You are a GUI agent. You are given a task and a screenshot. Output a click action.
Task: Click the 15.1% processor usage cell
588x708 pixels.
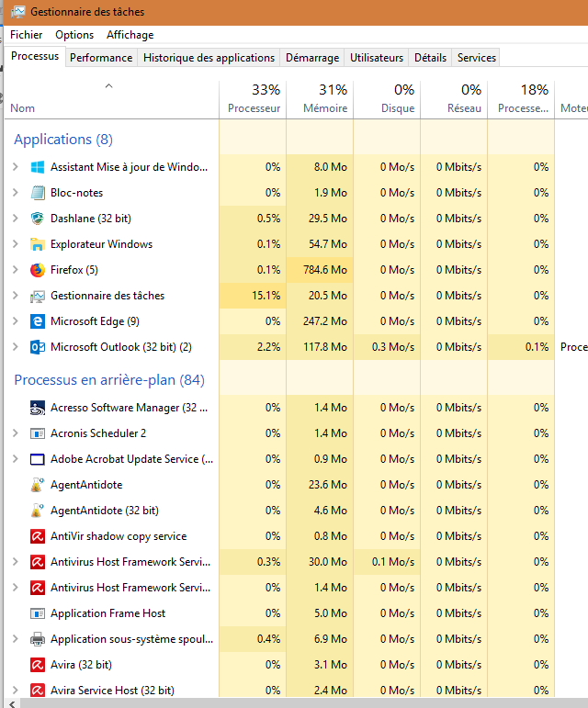253,296
